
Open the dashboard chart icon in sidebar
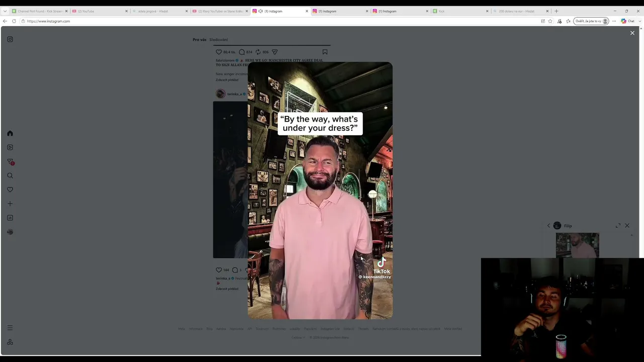tap(10, 218)
